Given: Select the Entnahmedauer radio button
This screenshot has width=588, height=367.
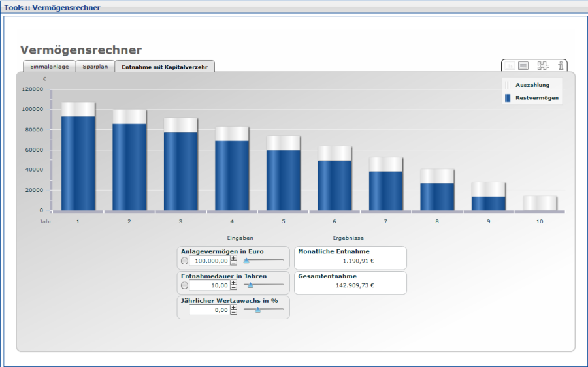Looking at the screenshot, I should tap(184, 285).
